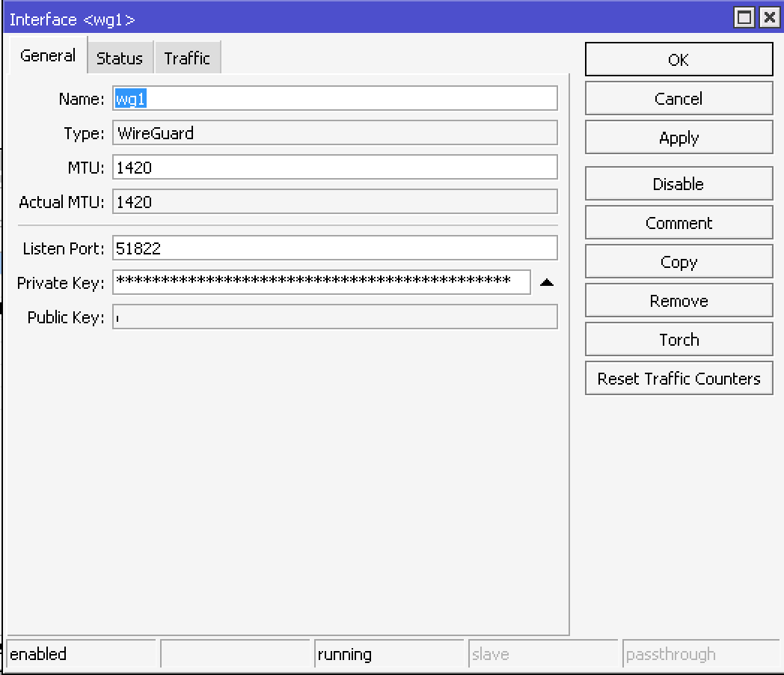This screenshot has height=675, width=784.
Task: Click the 'running' status bar entry
Action: (390, 654)
